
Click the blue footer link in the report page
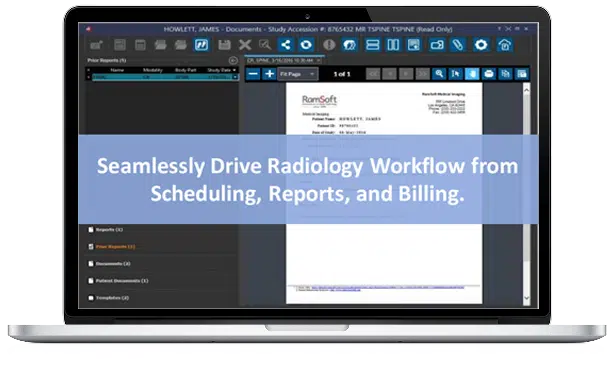coord(388,288)
